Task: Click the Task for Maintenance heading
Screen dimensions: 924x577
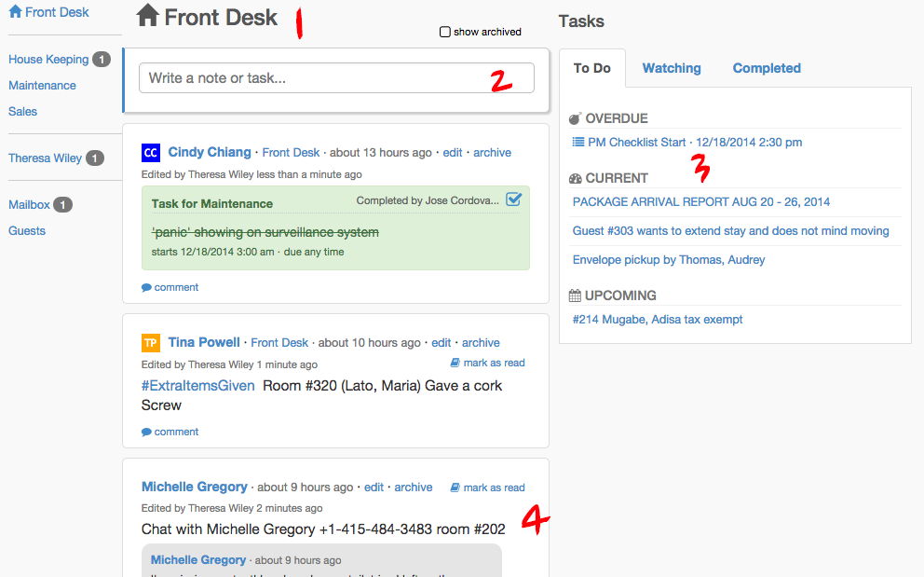Action: (x=212, y=203)
